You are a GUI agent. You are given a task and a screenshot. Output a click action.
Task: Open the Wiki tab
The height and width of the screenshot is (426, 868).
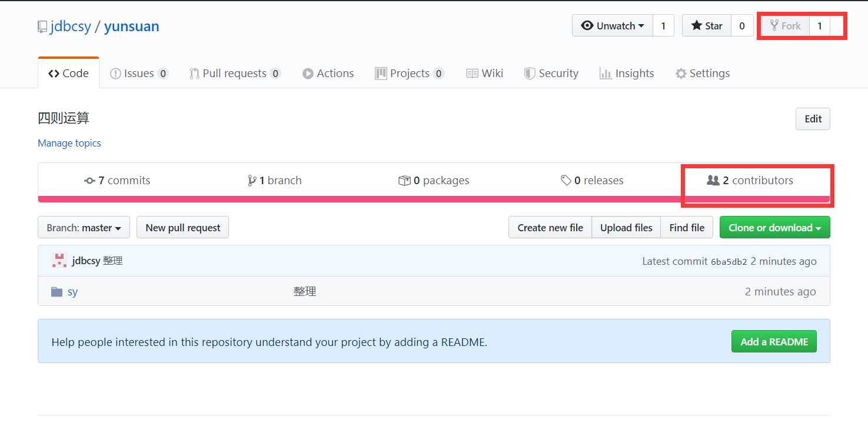click(x=484, y=73)
